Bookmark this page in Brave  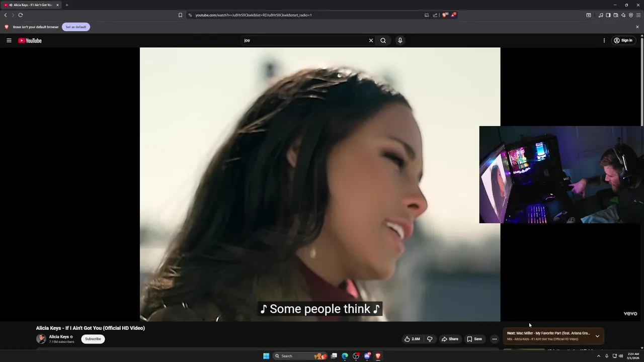(180, 15)
